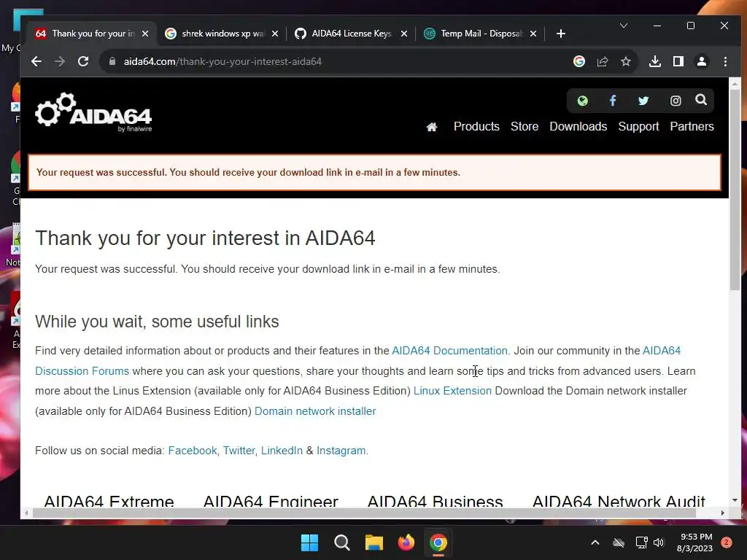Open the Support menu
This screenshot has height=560, width=747.
[x=638, y=126]
